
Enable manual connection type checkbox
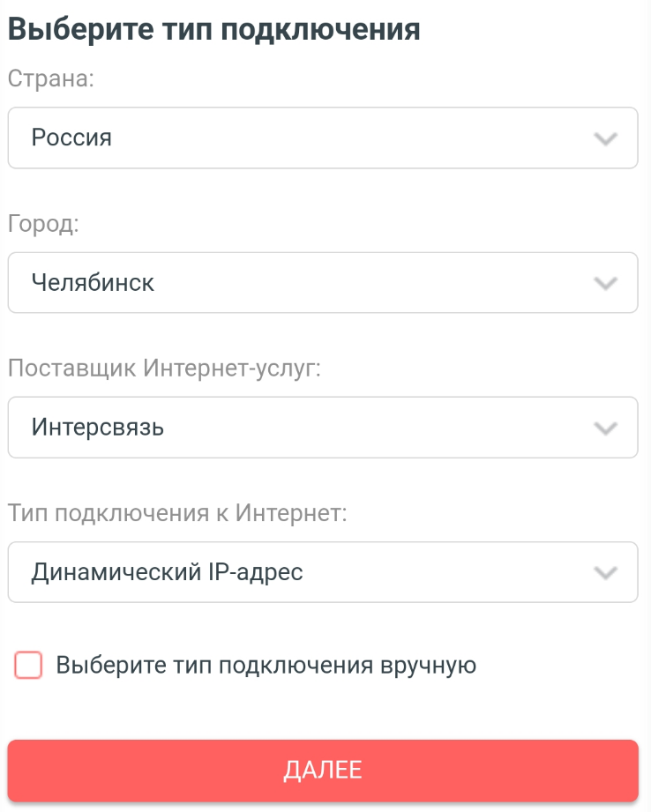click(x=28, y=665)
